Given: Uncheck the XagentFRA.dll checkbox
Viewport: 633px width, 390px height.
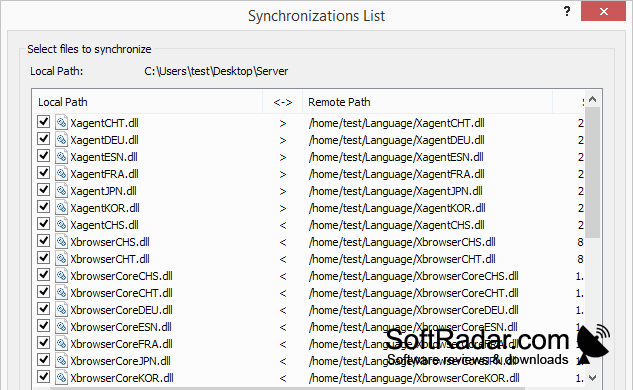Looking at the screenshot, I should (x=43, y=173).
